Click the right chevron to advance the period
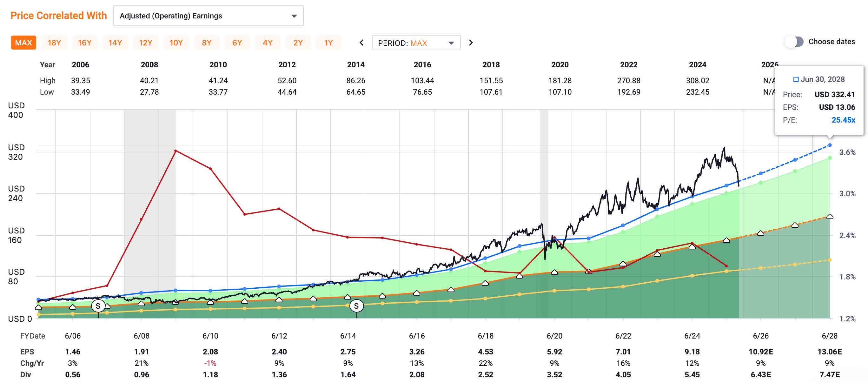This screenshot has width=868, height=383. pyautogui.click(x=471, y=43)
